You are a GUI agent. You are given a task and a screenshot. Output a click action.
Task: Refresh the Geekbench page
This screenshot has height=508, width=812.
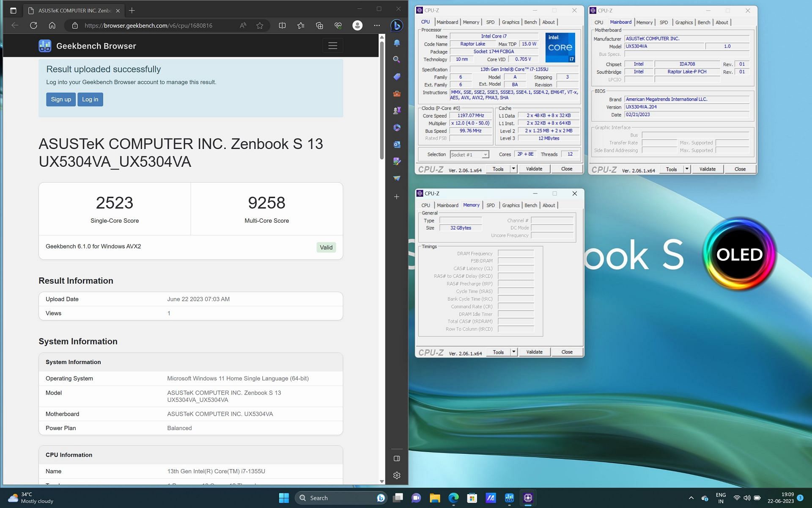point(33,25)
